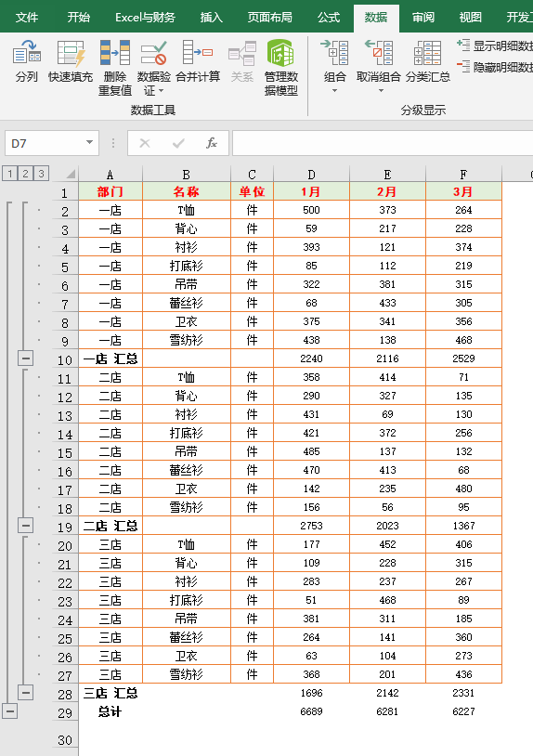Click the 快速填充 Flash Fill icon
This screenshot has width=533, height=756.
click(x=71, y=53)
